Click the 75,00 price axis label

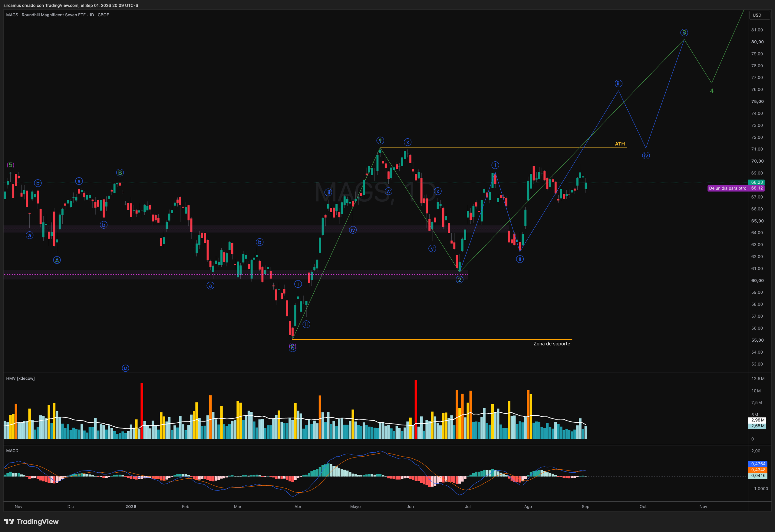point(757,101)
